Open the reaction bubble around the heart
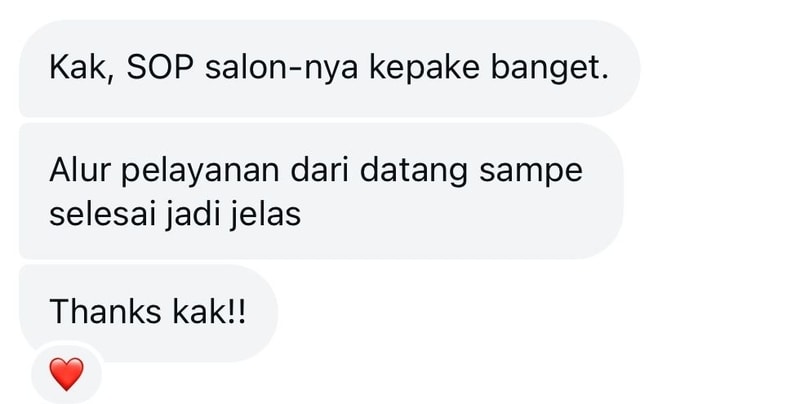The width and height of the screenshot is (800, 404). 66,373
